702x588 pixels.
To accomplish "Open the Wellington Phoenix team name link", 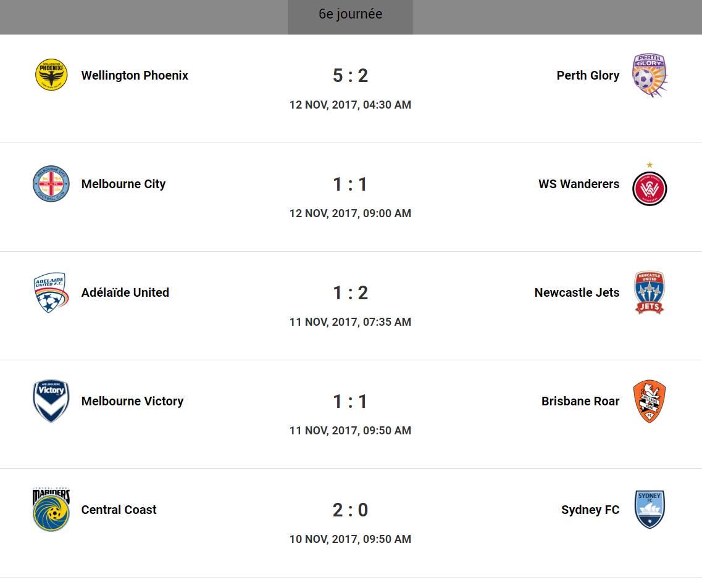I will (x=135, y=75).
